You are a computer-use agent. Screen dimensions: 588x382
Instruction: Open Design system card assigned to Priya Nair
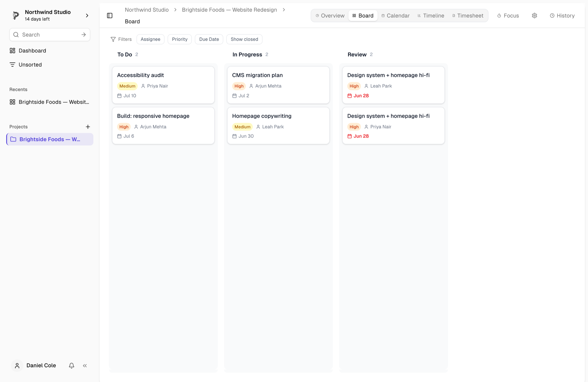[x=393, y=126]
